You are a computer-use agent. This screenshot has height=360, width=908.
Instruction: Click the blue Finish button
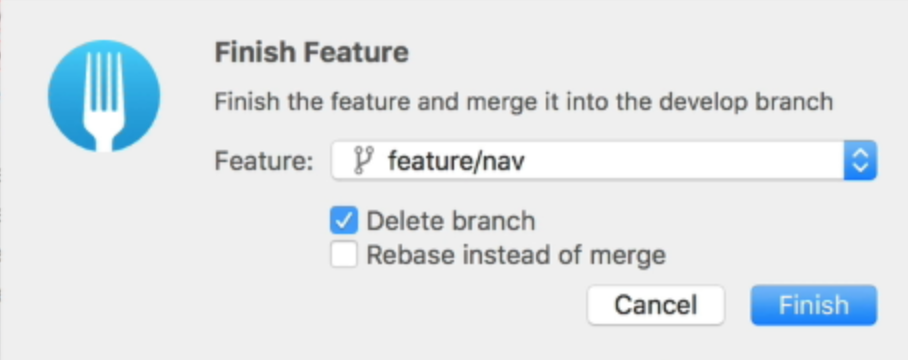coord(814,305)
